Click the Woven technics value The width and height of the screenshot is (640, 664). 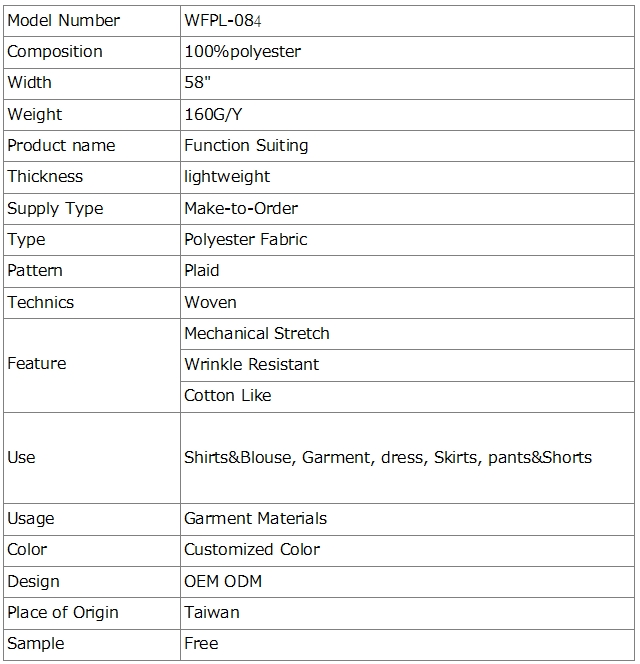[210, 302]
